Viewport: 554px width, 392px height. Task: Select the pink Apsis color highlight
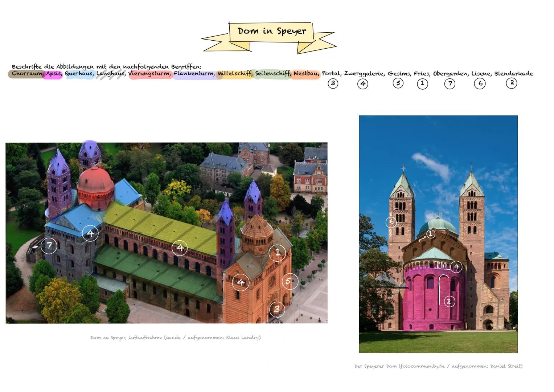click(53, 74)
